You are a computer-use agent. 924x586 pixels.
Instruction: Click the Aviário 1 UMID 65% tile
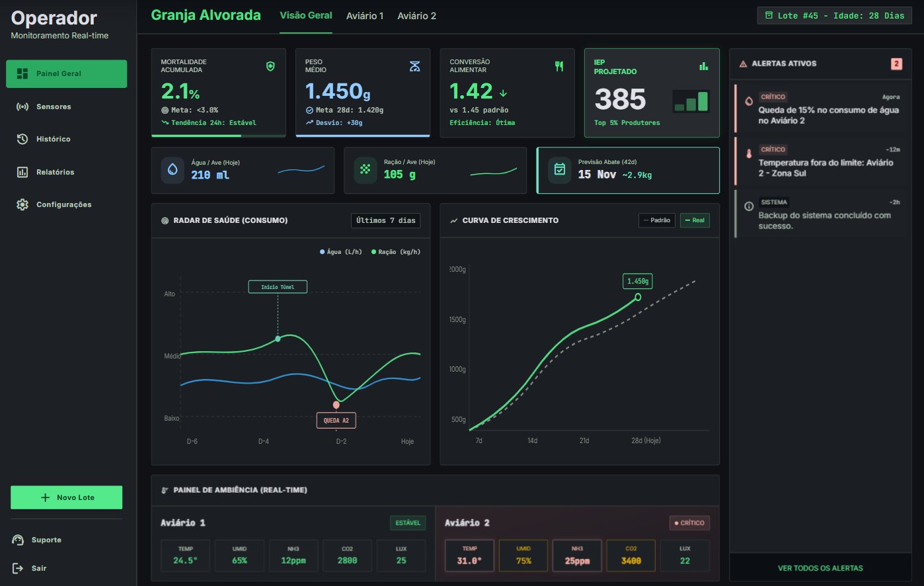pyautogui.click(x=239, y=556)
